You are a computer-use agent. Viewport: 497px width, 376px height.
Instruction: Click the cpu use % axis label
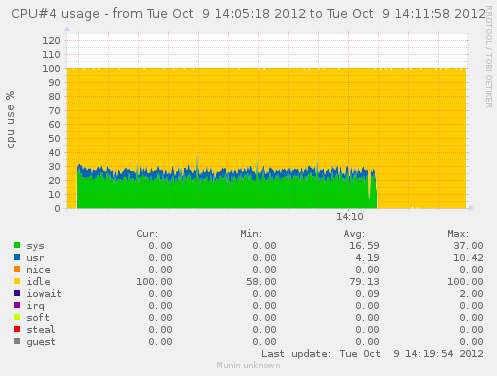pyautogui.click(x=11, y=119)
